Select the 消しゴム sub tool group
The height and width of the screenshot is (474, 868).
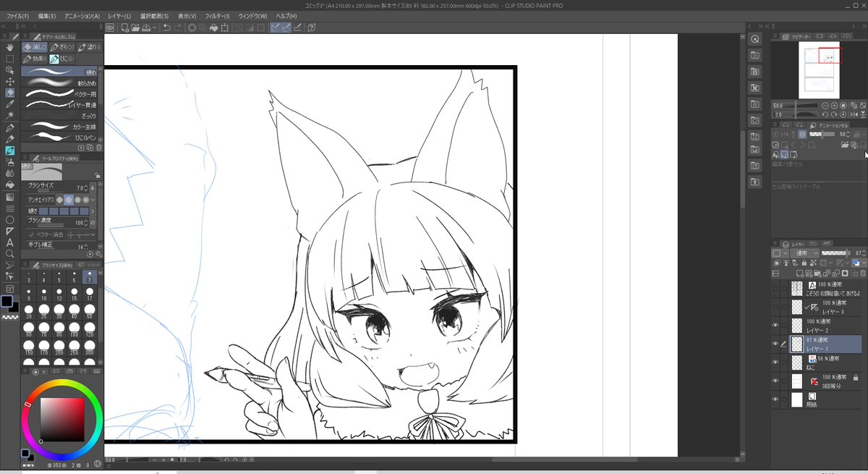(x=35, y=47)
